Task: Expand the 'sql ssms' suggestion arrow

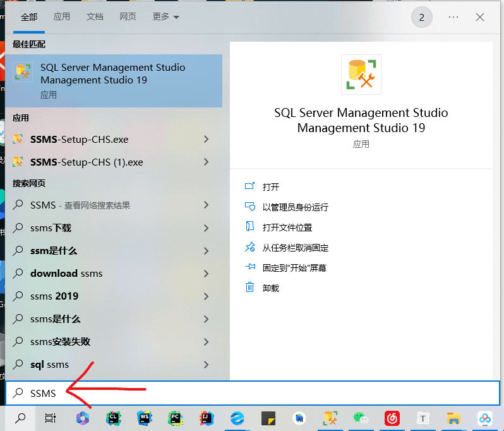Action: tap(206, 365)
